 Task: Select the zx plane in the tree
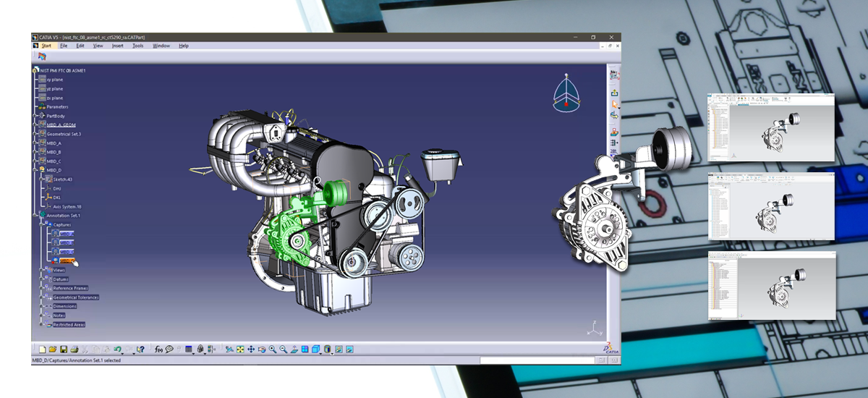[x=54, y=98]
